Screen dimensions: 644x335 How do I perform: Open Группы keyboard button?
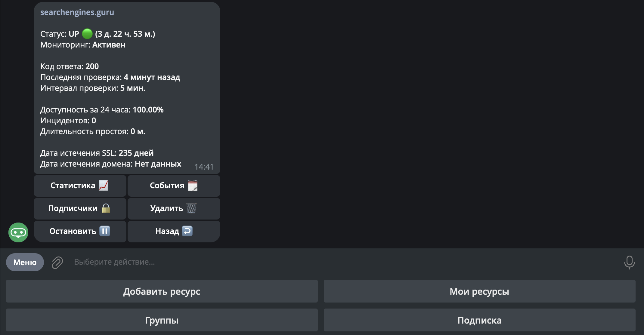[x=162, y=320]
